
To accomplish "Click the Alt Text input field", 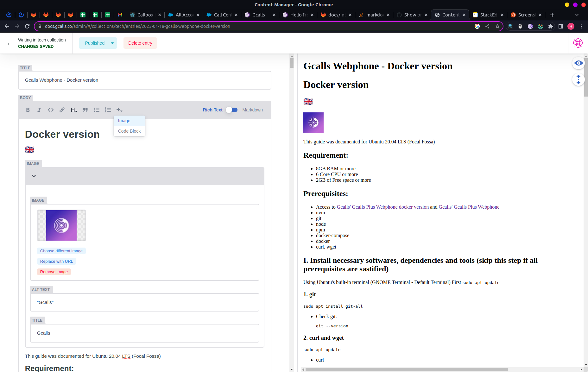I will pos(145,302).
